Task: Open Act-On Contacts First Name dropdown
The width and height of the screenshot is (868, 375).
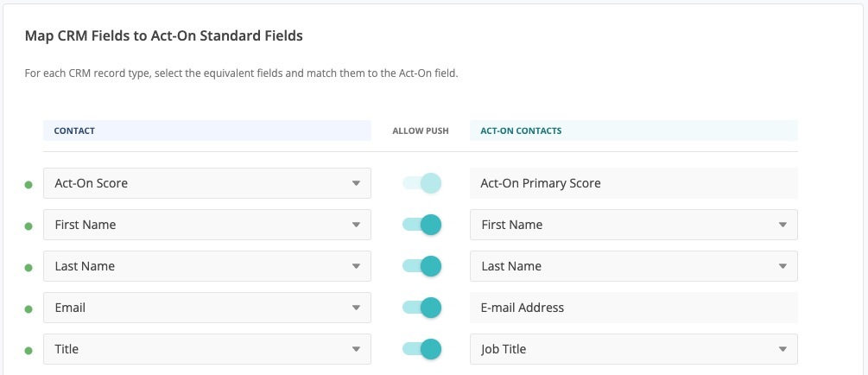Action: pos(634,225)
